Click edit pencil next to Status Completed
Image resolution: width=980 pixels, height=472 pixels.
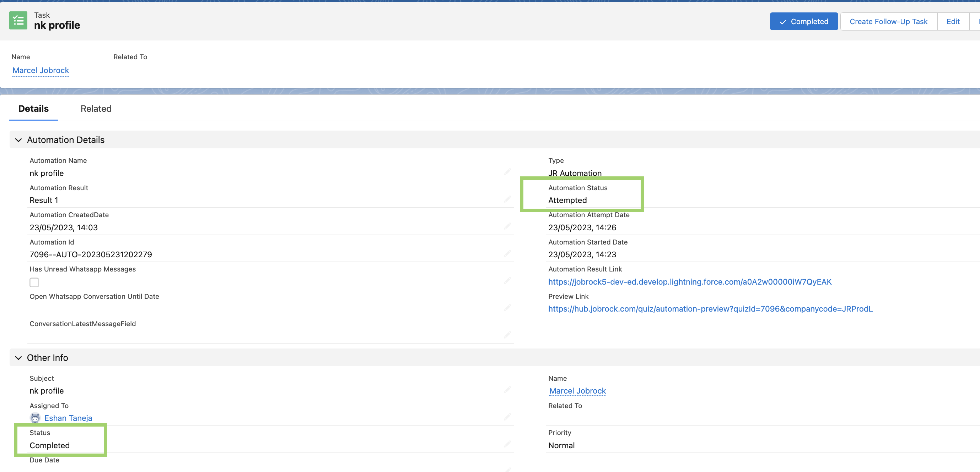(x=507, y=444)
